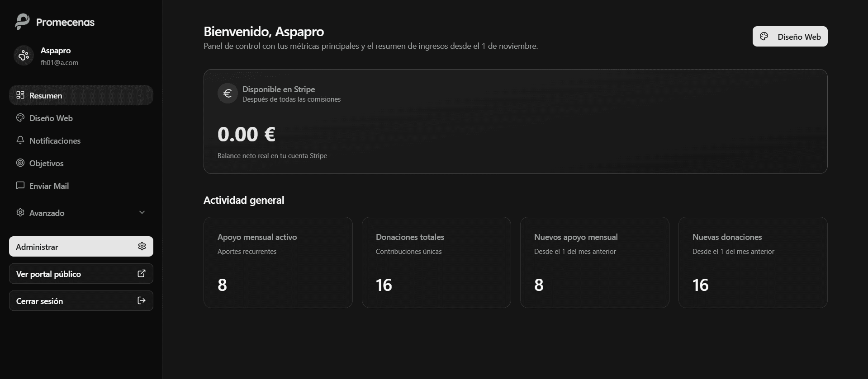Open the gear icon on Administrar
Screen dimensions: 868x379
pos(142,246)
